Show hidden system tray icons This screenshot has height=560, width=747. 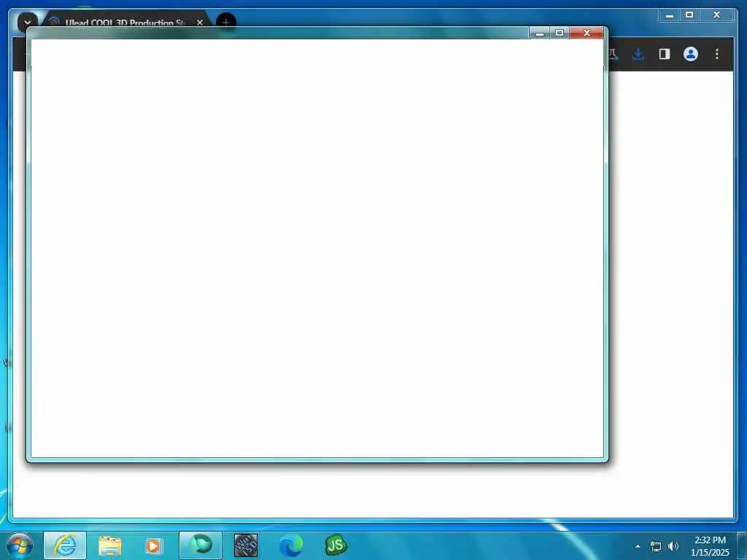638,546
